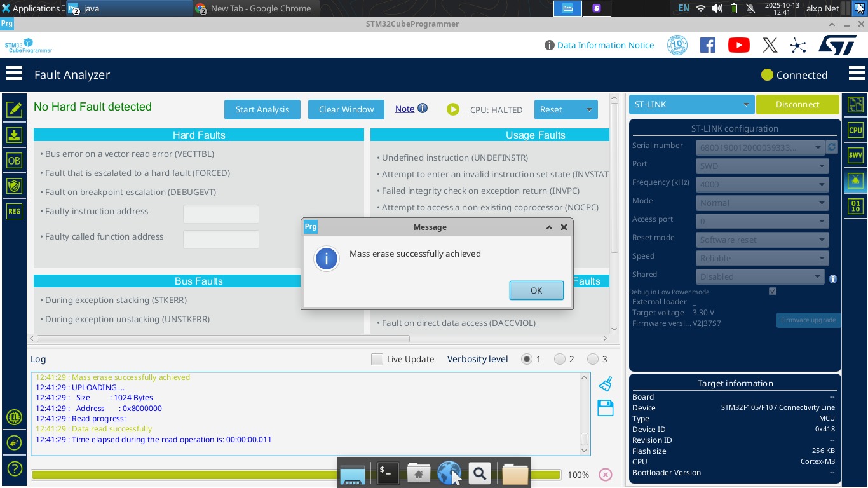The width and height of the screenshot is (868, 488).
Task: Expand the Serial number dropdown
Action: point(818,147)
